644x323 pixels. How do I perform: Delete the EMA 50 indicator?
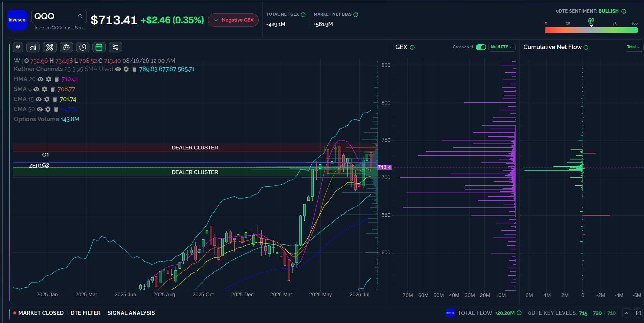[x=56, y=109]
